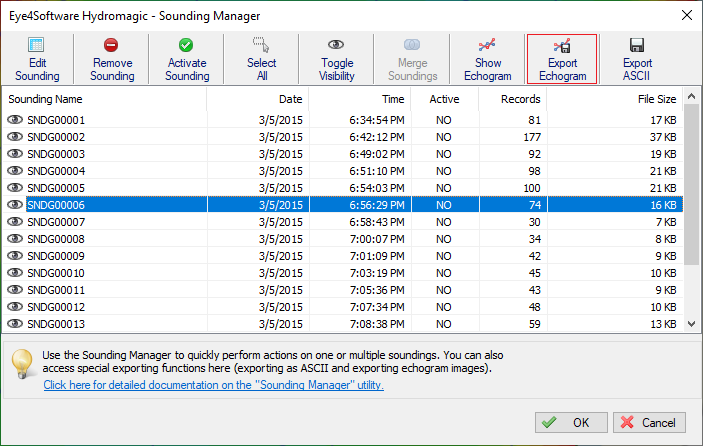Image resolution: width=703 pixels, height=446 pixels.
Task: Toggle eye icon for SNDG00011
Action: click(x=15, y=290)
